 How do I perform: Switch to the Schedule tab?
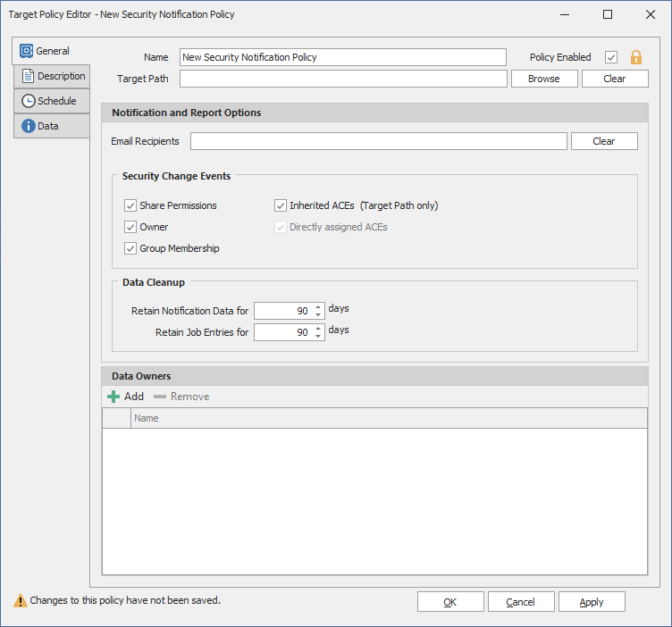coord(52,101)
